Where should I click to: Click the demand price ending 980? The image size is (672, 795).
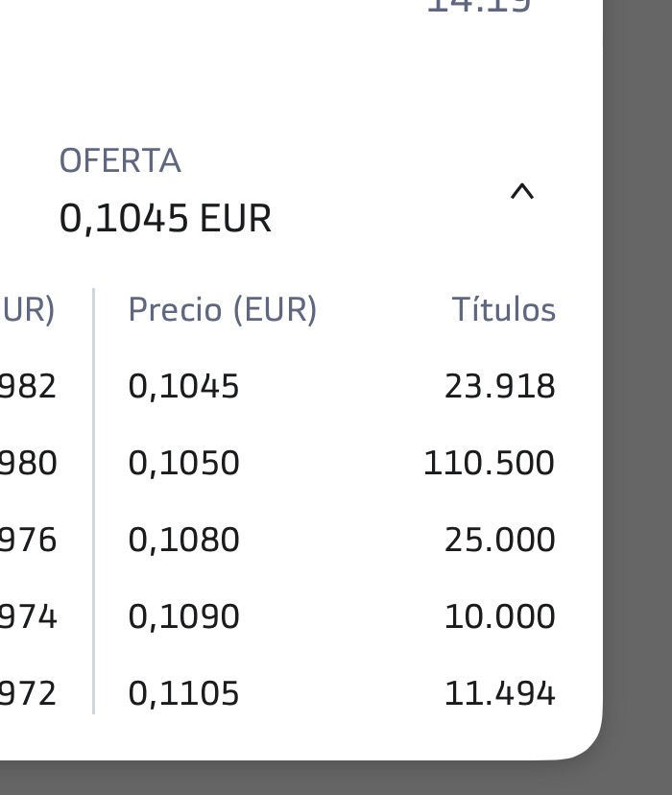pyautogui.click(x=28, y=463)
